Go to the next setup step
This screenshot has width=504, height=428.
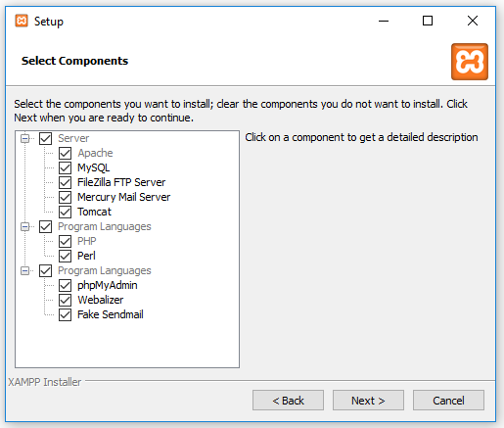tap(368, 401)
